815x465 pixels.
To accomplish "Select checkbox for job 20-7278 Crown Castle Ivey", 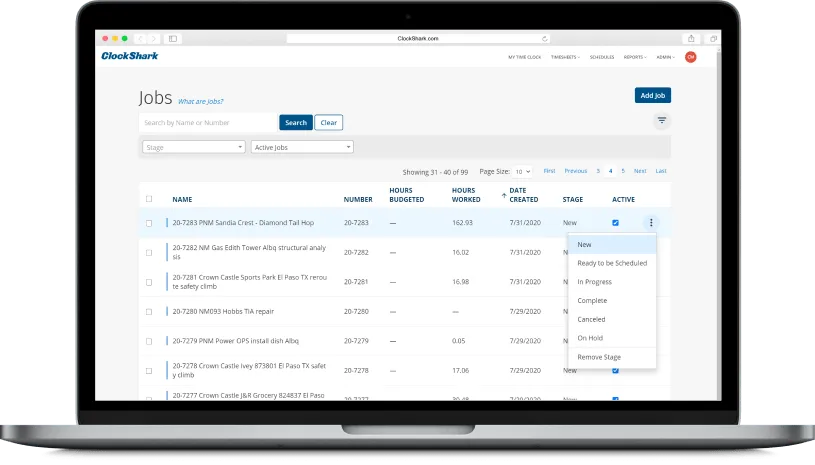I will 149,371.
